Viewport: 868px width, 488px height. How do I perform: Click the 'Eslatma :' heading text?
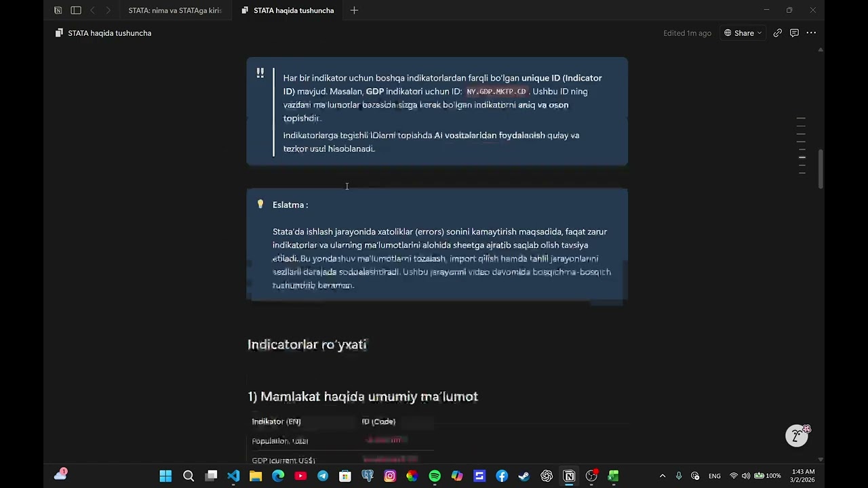click(290, 205)
